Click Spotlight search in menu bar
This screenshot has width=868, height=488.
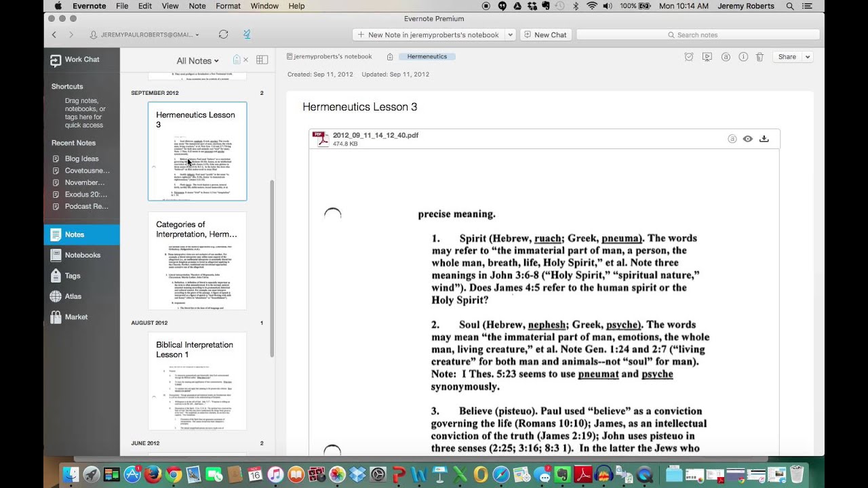(x=790, y=6)
